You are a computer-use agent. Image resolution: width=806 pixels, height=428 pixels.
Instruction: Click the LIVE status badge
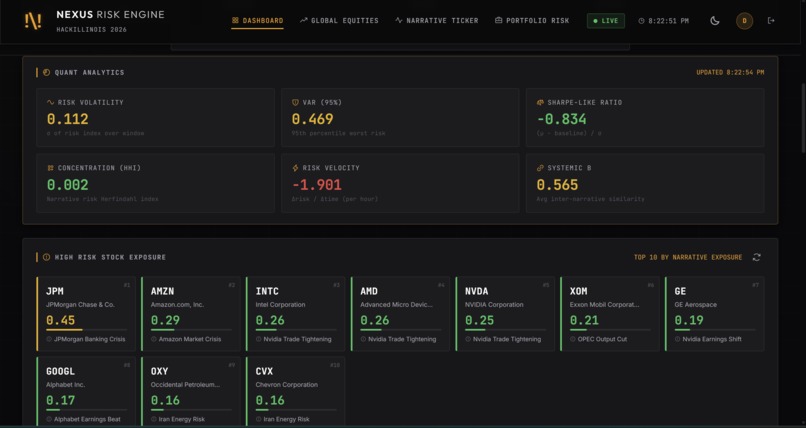pos(606,21)
